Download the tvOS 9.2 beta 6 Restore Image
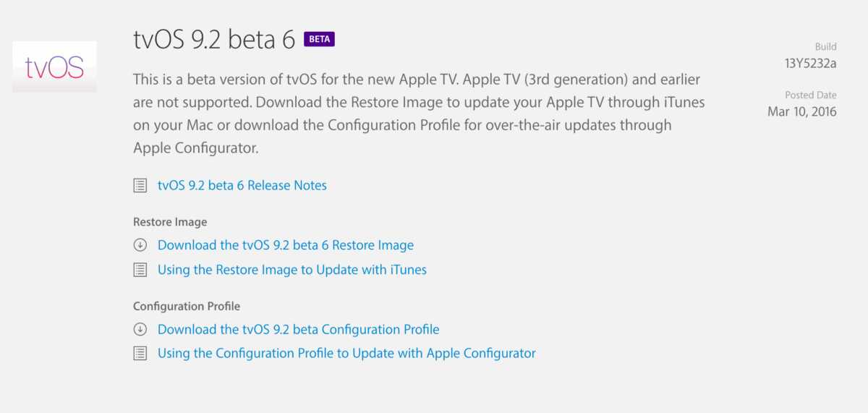Viewport: 868px width, 413px height. [x=286, y=245]
